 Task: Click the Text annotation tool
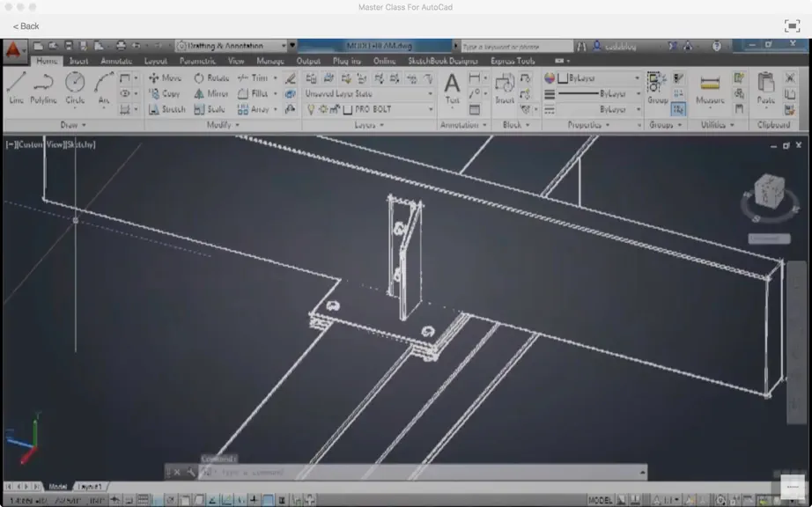452,88
